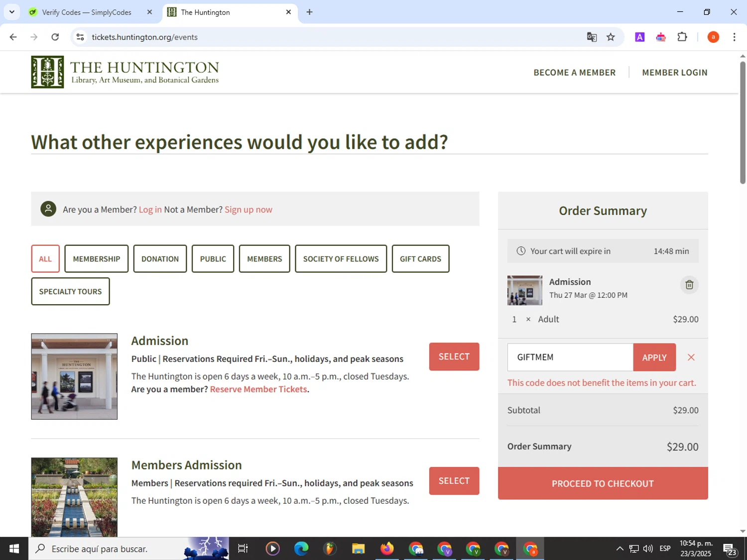This screenshot has width=747, height=560.
Task: Open the Windows Start menu
Action: click(14, 549)
